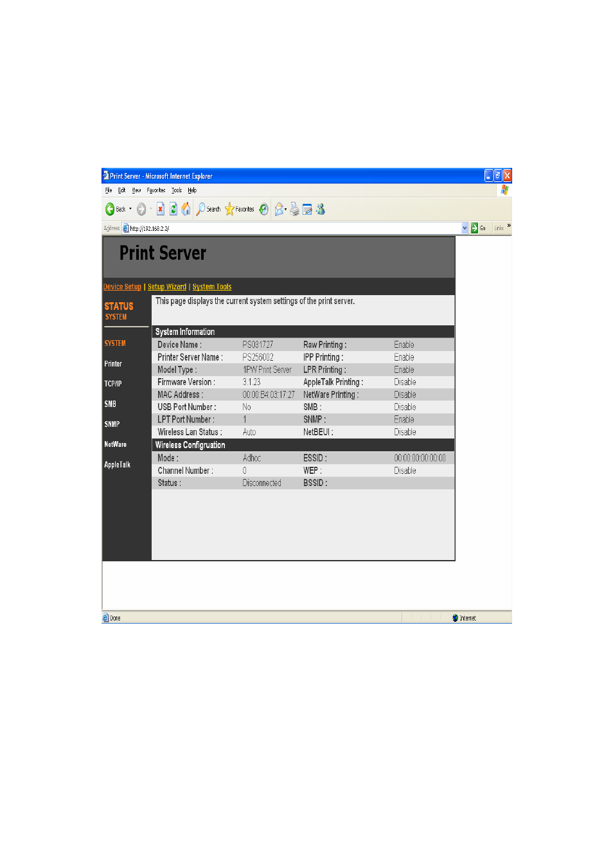Click the MAC address 00:00:E4:03:17:27
The height and width of the screenshot is (868, 613).
269,395
